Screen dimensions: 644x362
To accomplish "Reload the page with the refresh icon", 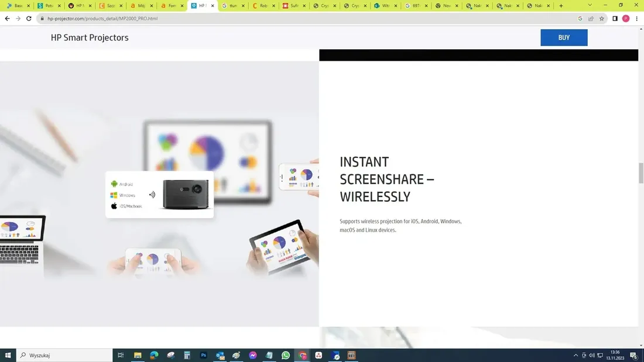I will click(29, 19).
